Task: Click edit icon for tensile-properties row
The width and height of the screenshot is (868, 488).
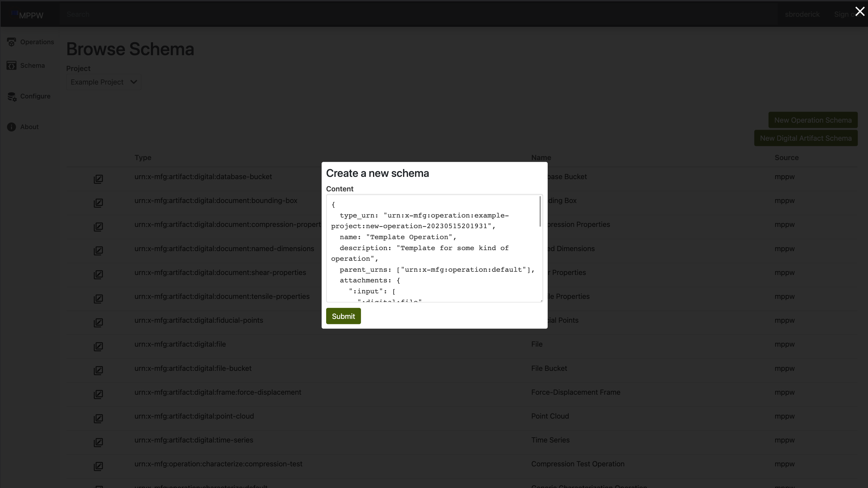Action: (98, 299)
